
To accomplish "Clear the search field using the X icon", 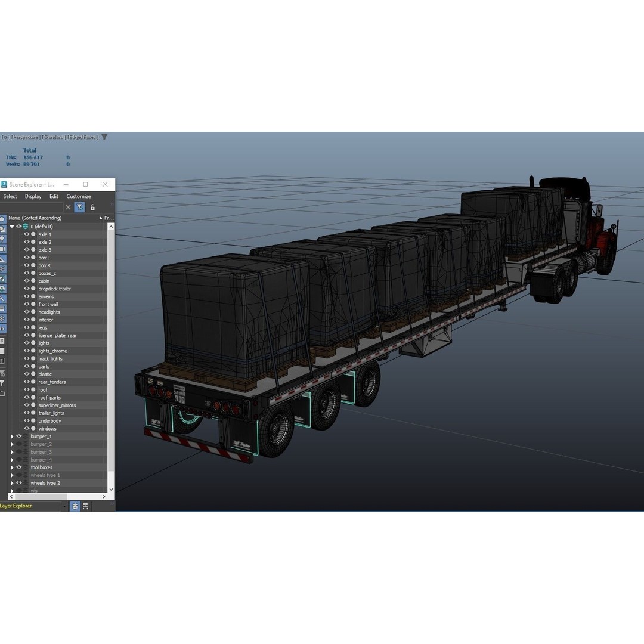I will coord(68,207).
